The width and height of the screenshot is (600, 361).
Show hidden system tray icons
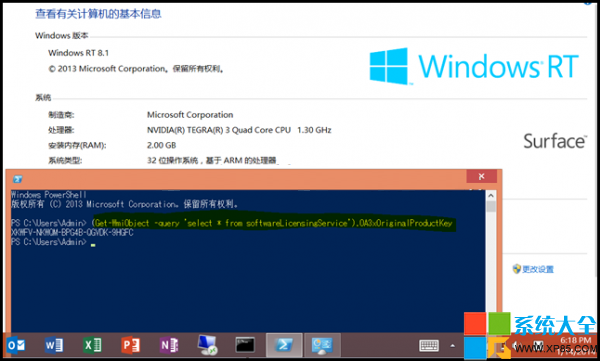tap(453, 346)
